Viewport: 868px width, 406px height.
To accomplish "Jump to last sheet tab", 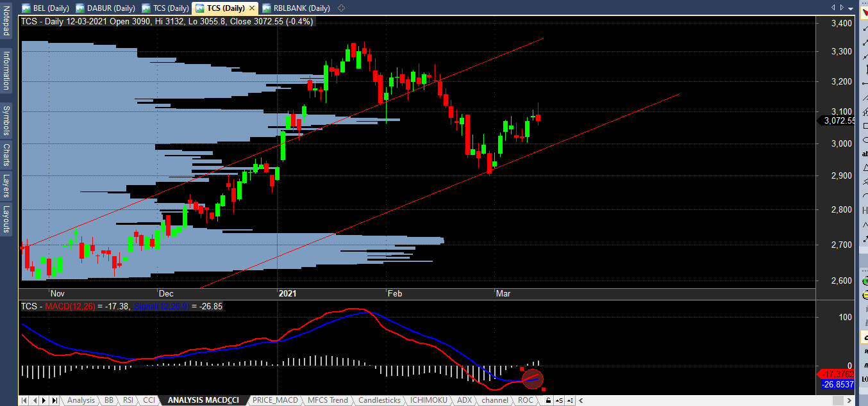I will click(x=54, y=400).
